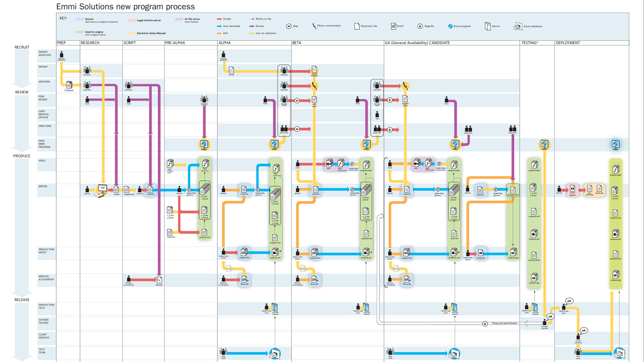The image size is (644, 362).
Task: Click the Wiki icon in the key
Action: (x=289, y=26)
